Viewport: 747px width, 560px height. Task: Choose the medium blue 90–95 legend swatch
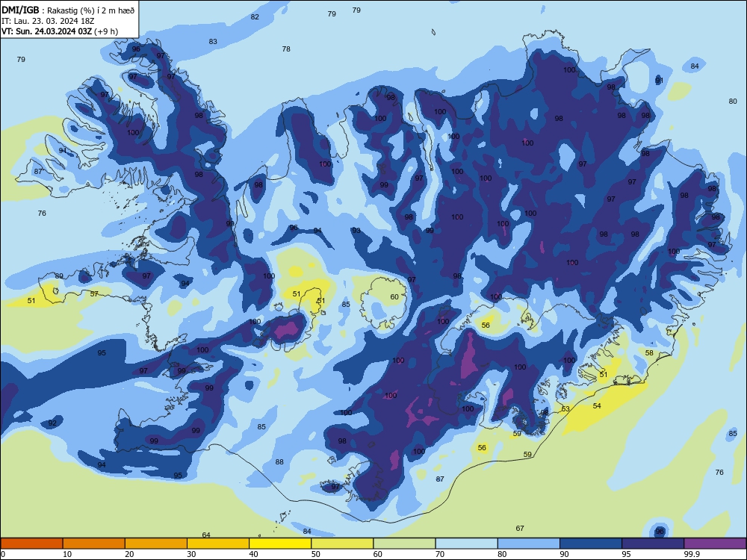(x=591, y=544)
